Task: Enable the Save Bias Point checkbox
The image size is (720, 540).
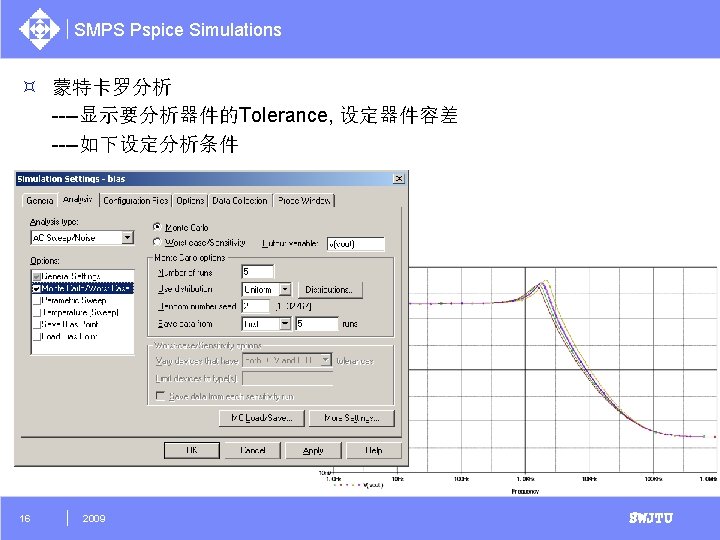Action: (37, 324)
